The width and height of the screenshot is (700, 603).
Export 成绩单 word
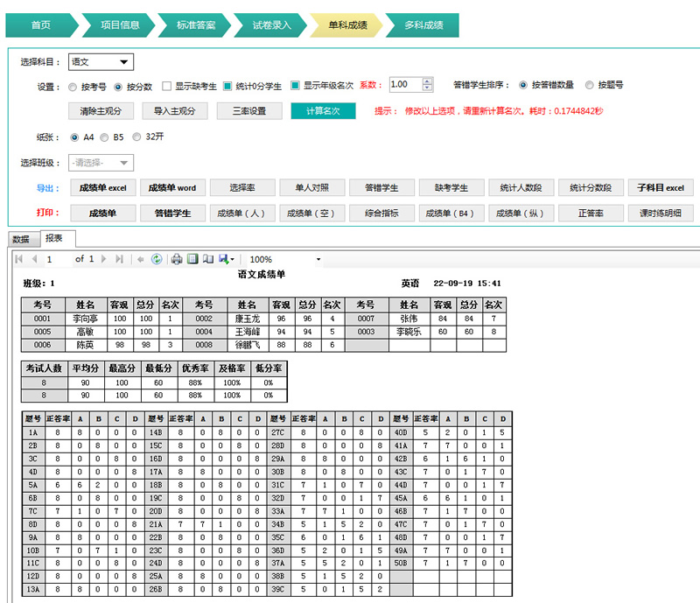(172, 188)
